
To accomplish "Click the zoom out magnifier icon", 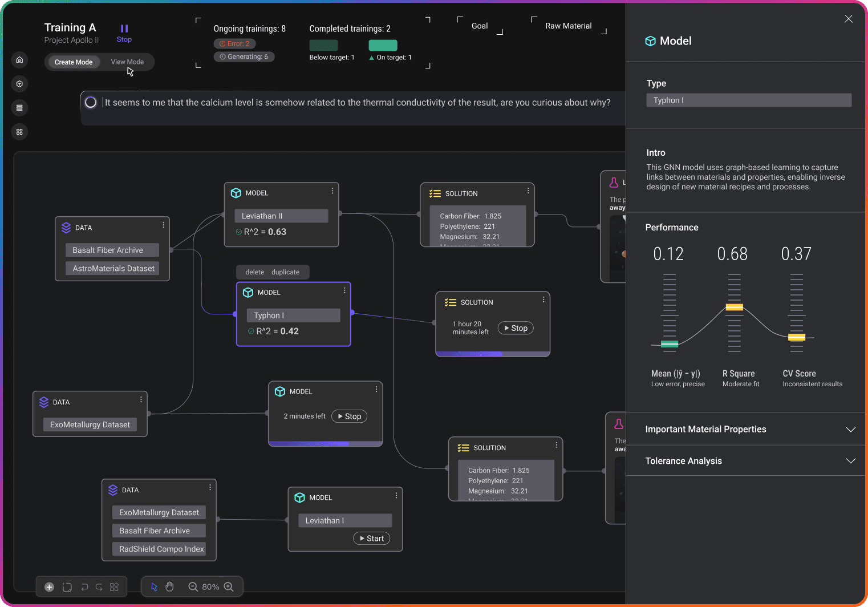I will click(x=193, y=586).
